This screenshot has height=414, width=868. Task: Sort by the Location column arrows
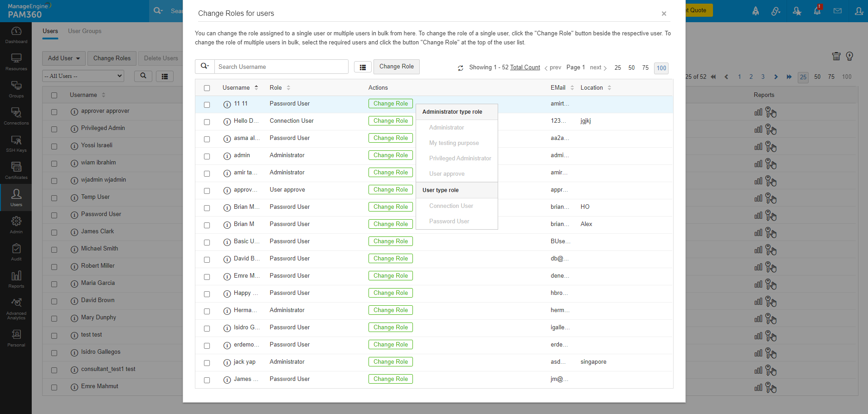[609, 88]
